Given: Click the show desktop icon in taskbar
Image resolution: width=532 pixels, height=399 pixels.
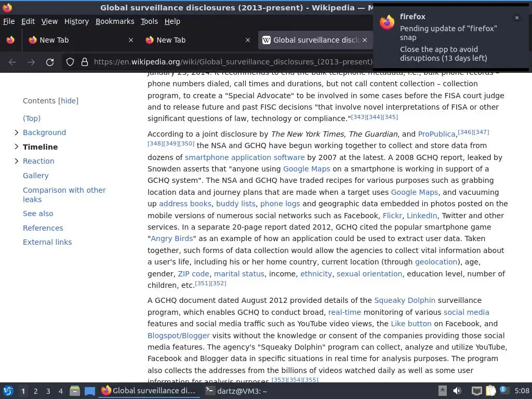Looking at the screenshot, I should coord(90,391).
